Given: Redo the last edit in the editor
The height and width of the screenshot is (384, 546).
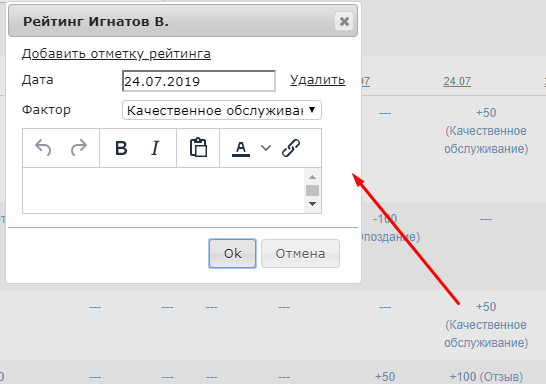Looking at the screenshot, I should [79, 148].
